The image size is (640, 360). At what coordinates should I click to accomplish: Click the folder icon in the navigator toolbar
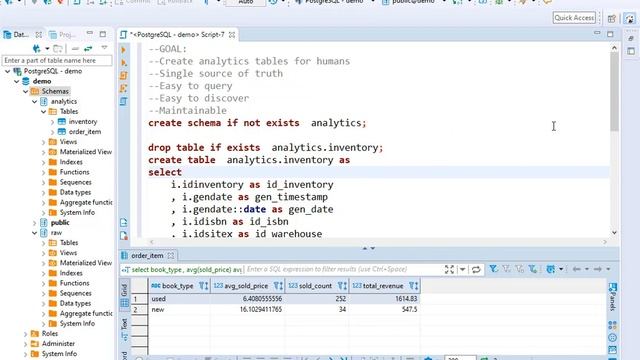pyautogui.click(x=58, y=49)
